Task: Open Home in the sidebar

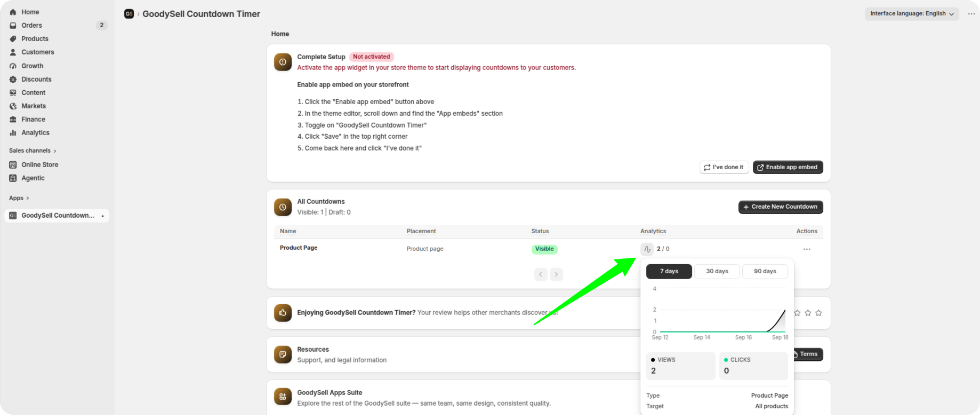Action: pyautogui.click(x=30, y=12)
